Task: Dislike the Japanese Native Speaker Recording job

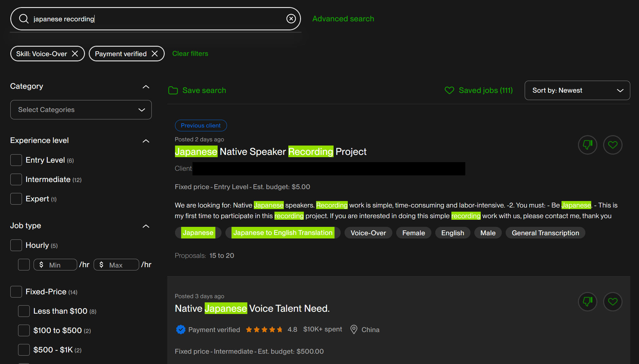Action: click(587, 145)
